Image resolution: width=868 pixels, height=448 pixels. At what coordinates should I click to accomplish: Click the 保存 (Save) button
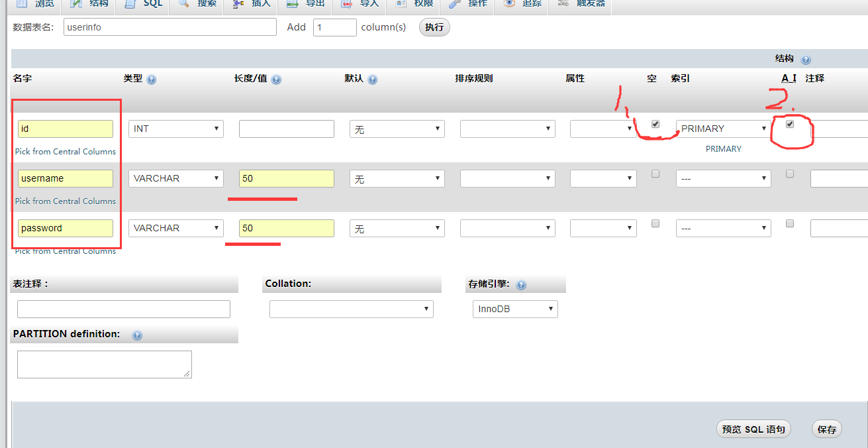[826, 429]
